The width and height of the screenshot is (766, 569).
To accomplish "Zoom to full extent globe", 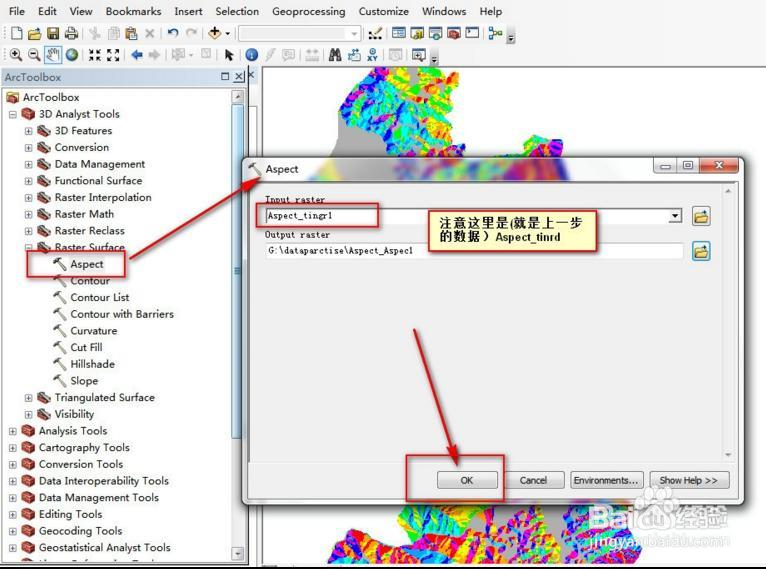I will tap(72, 55).
